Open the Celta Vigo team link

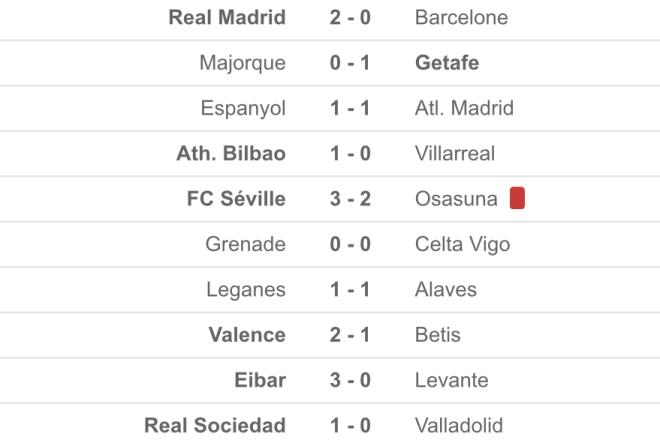click(x=462, y=244)
